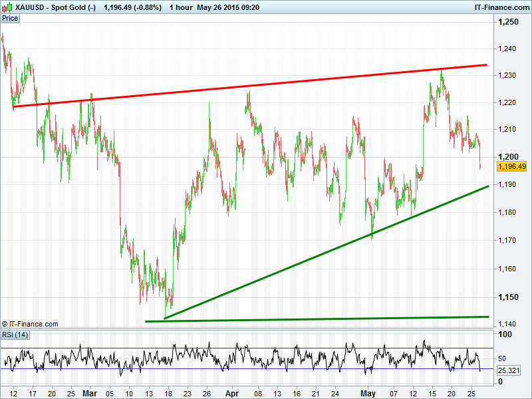The width and height of the screenshot is (532, 399).
Task: Select the 1 hour timeframe text
Action: point(182,7)
